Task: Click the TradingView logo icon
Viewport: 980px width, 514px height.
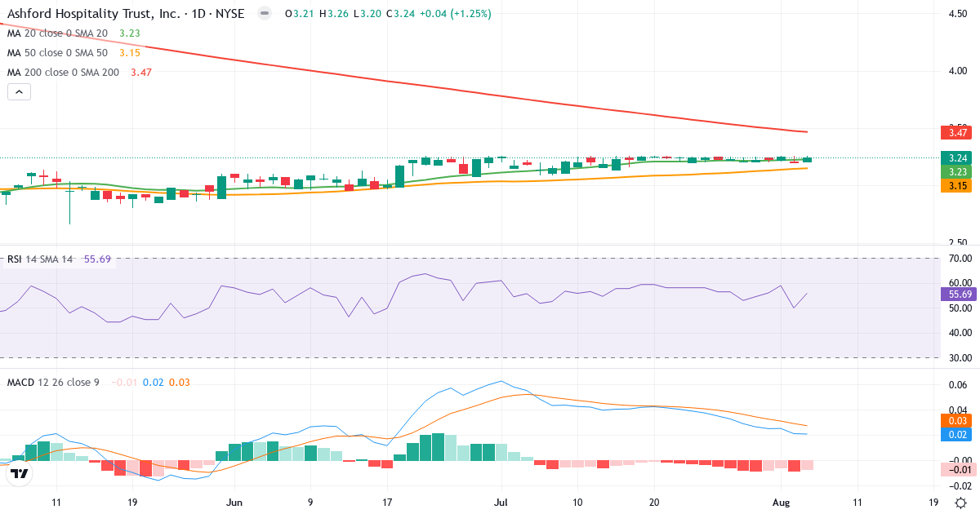Action: pos(20,473)
